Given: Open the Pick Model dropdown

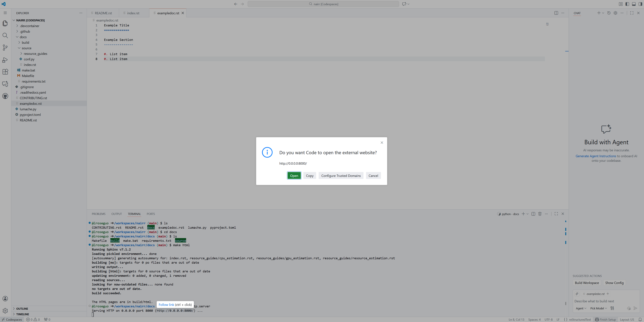Looking at the screenshot, I should pyautogui.click(x=598, y=308).
